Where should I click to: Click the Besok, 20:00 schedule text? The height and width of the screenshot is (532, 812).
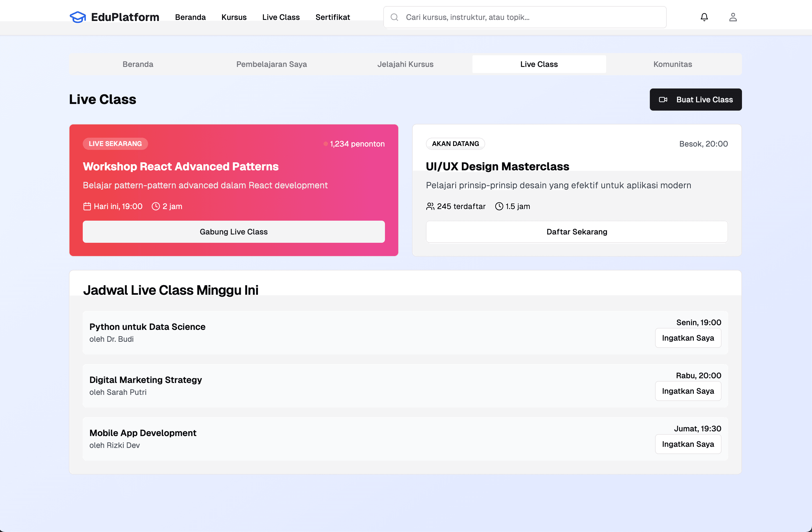pos(704,144)
